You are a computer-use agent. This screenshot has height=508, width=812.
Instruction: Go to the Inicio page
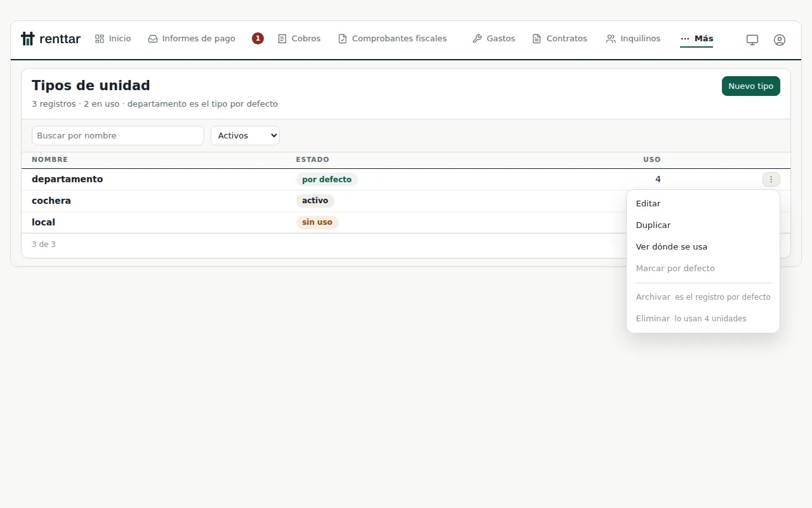click(113, 39)
